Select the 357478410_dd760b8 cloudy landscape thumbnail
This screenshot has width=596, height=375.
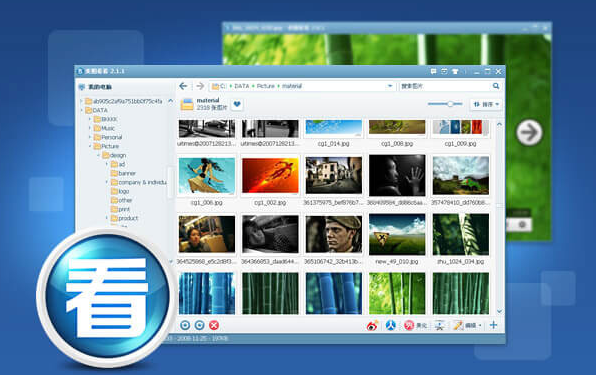pyautogui.click(x=460, y=176)
